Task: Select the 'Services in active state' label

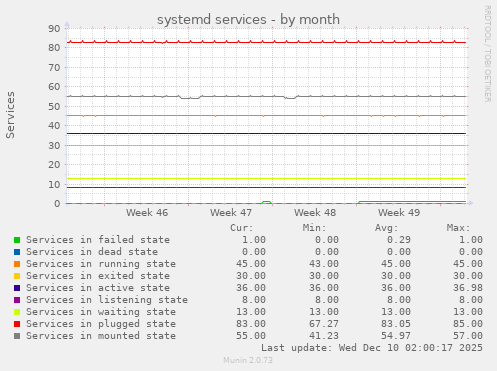Action: pos(98,288)
